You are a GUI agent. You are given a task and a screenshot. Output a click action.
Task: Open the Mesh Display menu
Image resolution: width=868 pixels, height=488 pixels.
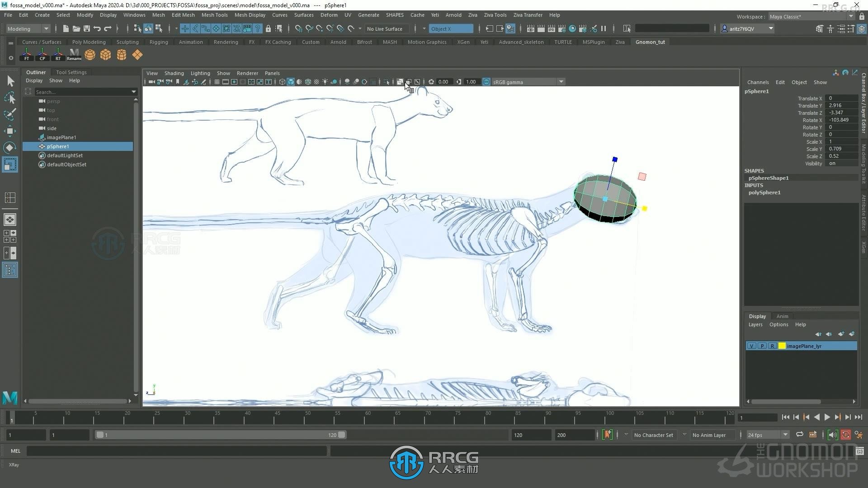coord(249,15)
